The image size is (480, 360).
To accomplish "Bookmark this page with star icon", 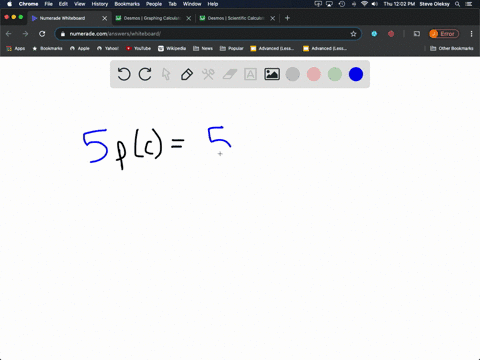I will click(x=353, y=34).
